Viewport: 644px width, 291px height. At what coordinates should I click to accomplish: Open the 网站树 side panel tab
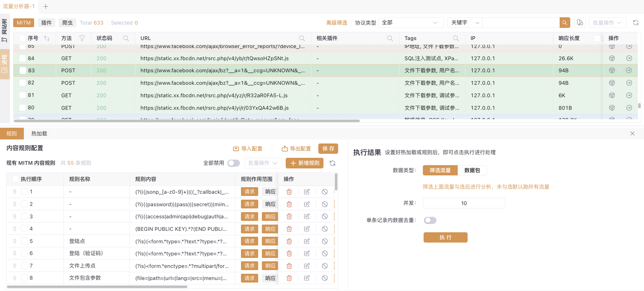(4, 30)
